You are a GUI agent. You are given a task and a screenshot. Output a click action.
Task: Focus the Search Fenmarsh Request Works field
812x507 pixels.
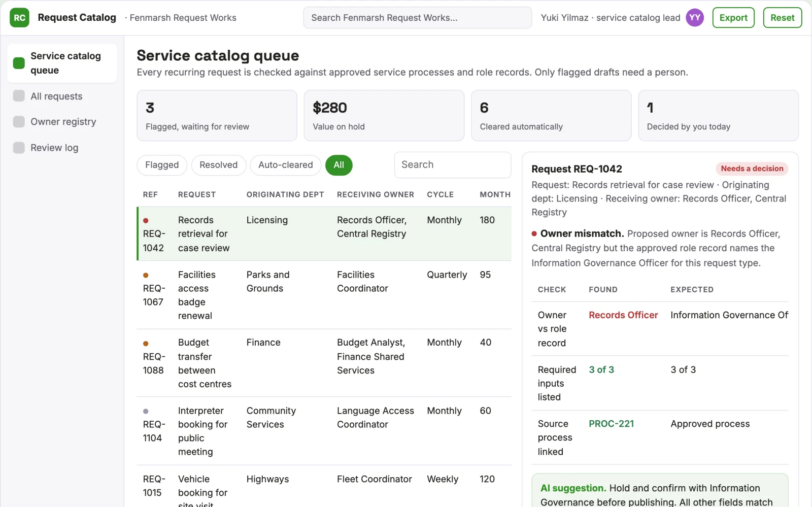(x=418, y=18)
